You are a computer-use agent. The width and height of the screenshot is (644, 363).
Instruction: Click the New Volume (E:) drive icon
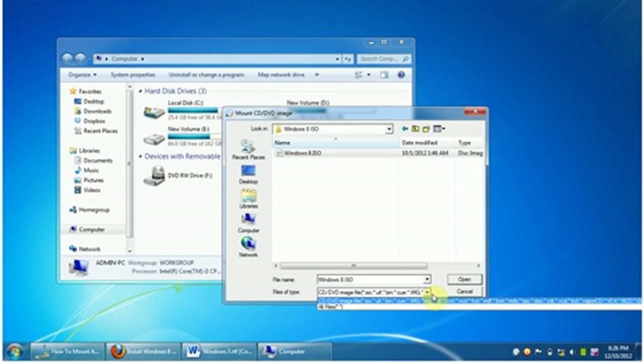[x=154, y=139]
